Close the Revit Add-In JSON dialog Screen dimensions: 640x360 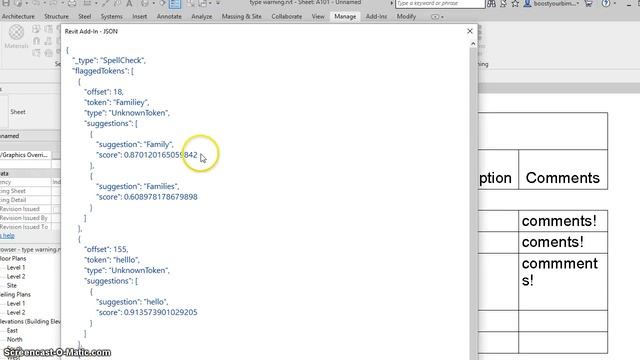(x=470, y=31)
